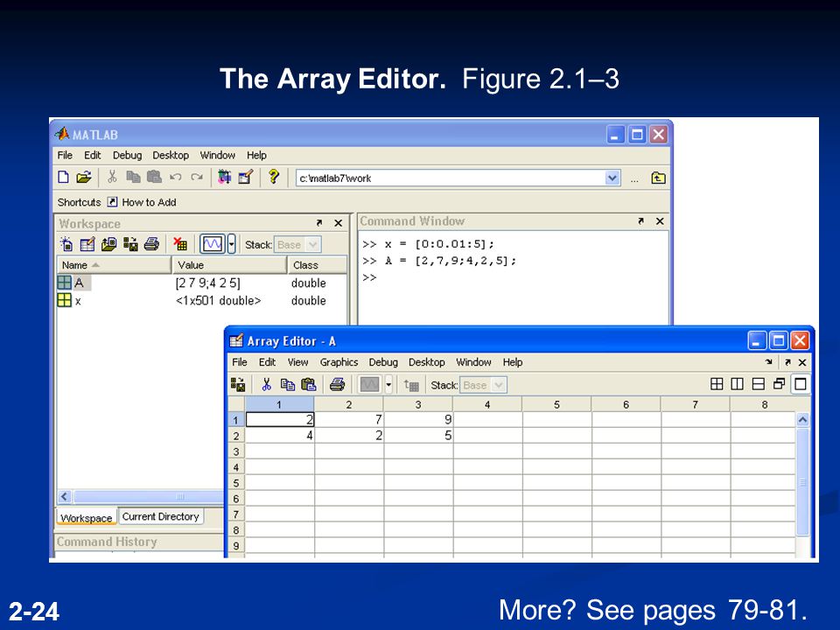The height and width of the screenshot is (630, 840).
Task: Close the Workspace panel
Action: pos(338,223)
